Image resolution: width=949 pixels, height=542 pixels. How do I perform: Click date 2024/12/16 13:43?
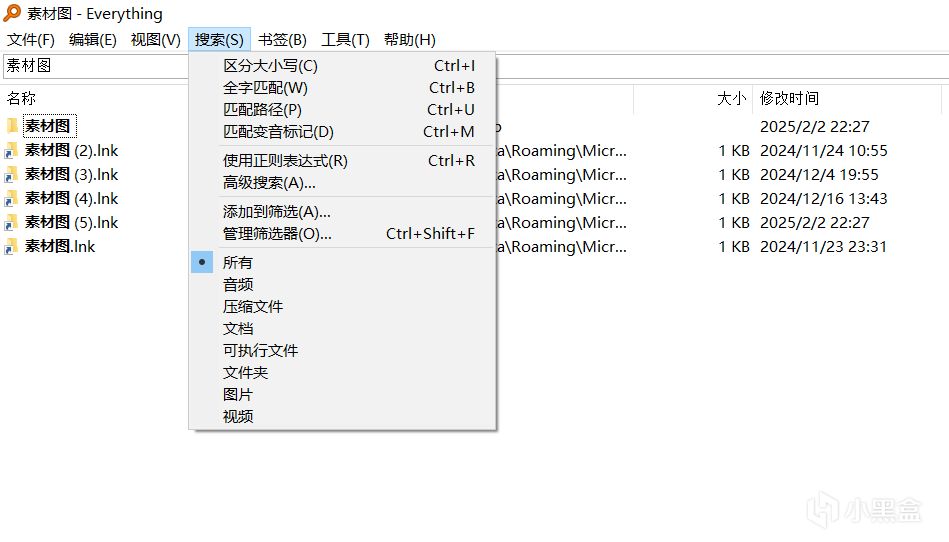(x=824, y=199)
